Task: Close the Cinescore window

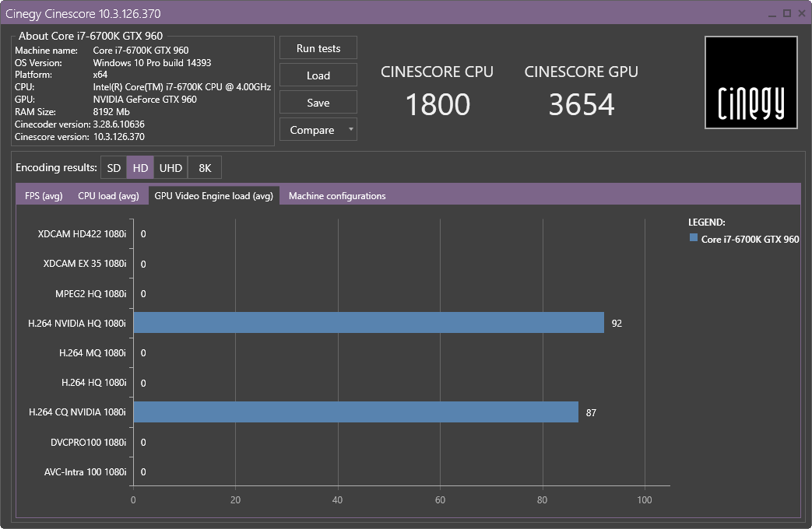Action: coord(801,14)
